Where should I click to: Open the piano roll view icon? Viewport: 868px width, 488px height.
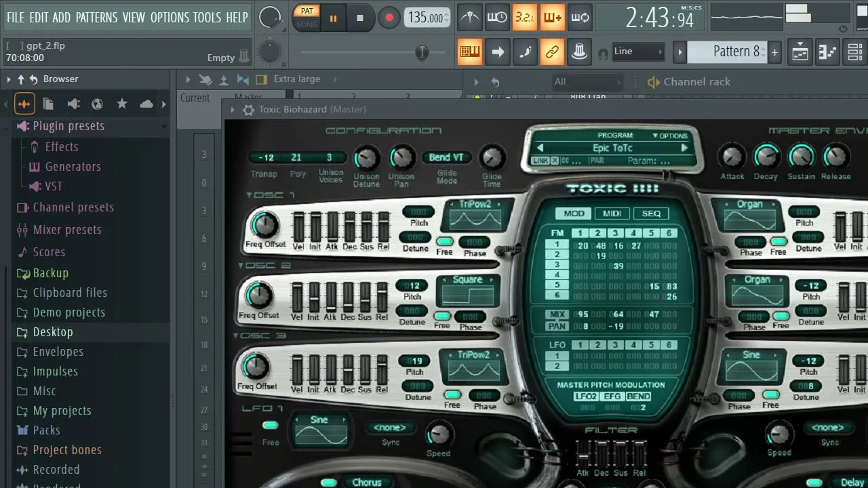point(827,52)
